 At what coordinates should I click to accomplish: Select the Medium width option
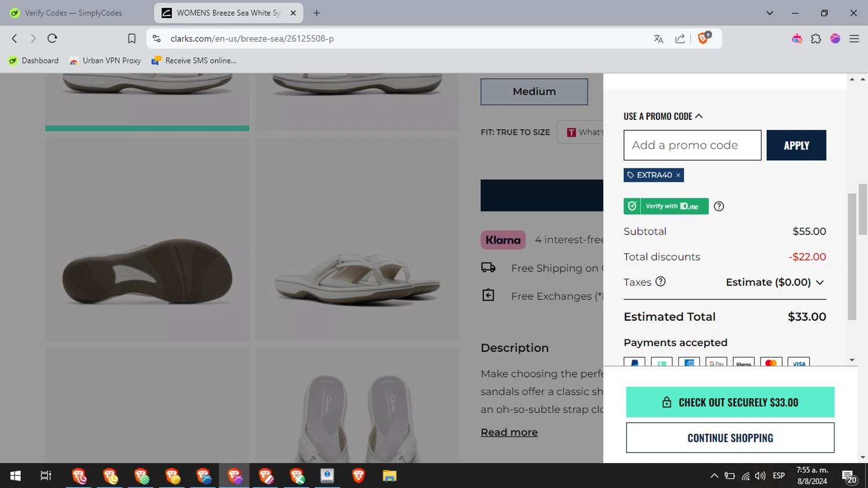(534, 91)
